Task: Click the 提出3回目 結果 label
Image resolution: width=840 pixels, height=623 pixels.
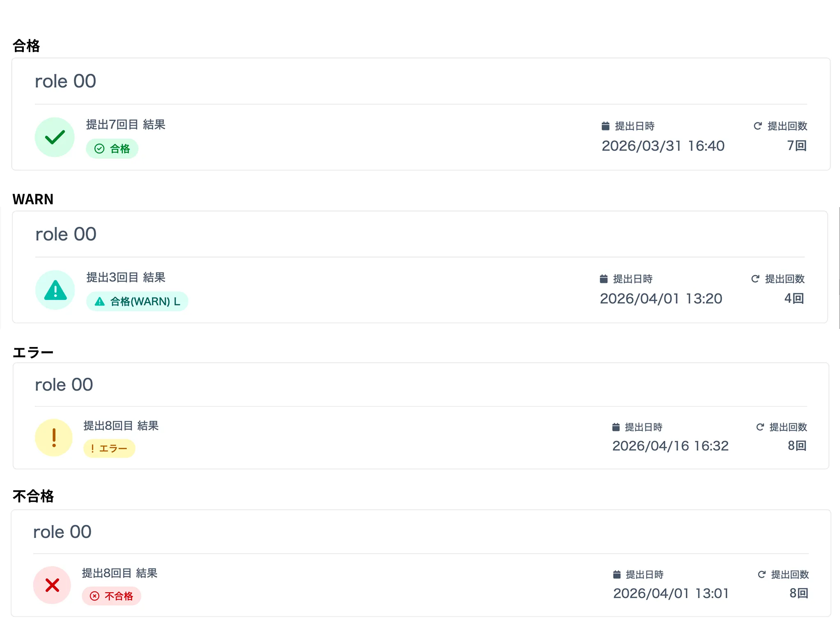Action: point(126,278)
